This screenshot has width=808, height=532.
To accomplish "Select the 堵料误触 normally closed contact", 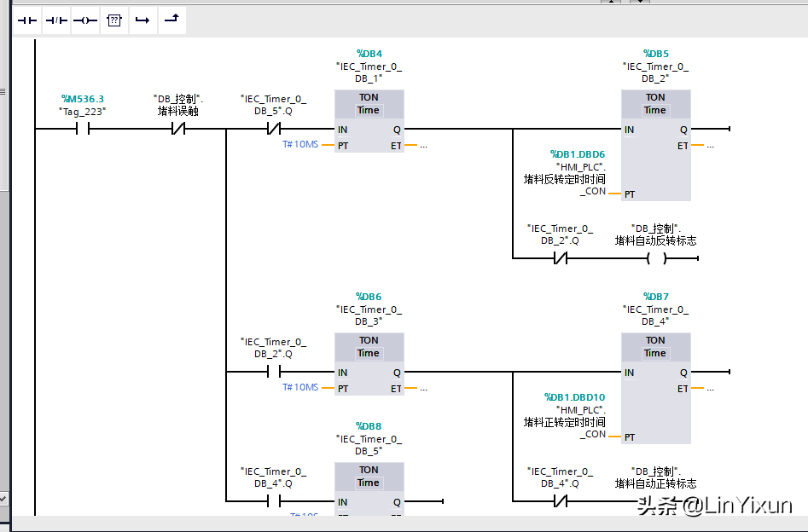I will click(x=178, y=130).
